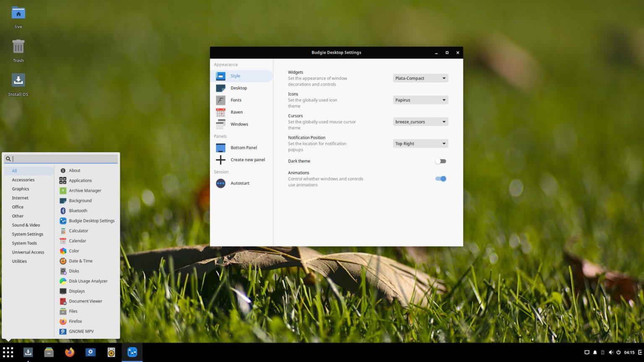Open the media player from the taskbar
This screenshot has height=362, width=644.
(x=91, y=352)
